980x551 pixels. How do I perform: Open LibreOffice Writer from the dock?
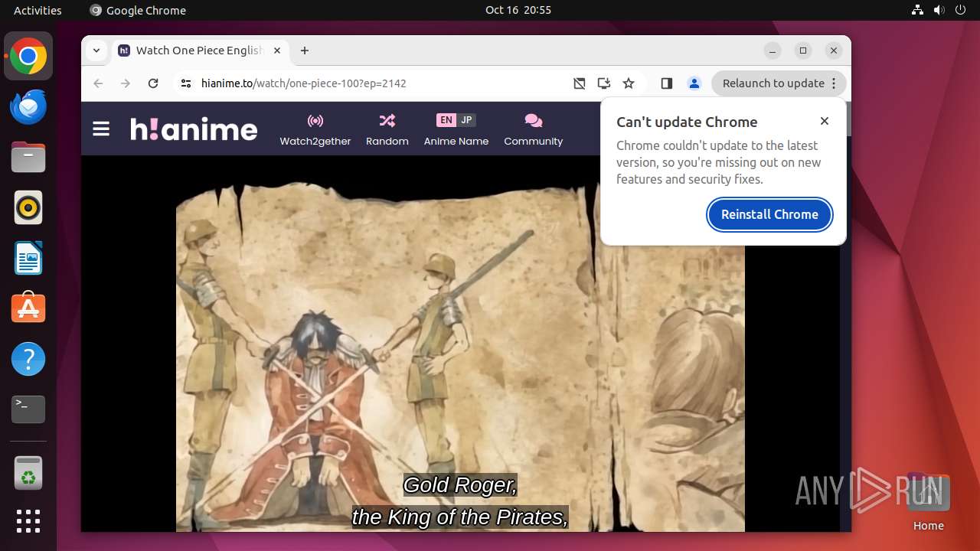tap(28, 258)
